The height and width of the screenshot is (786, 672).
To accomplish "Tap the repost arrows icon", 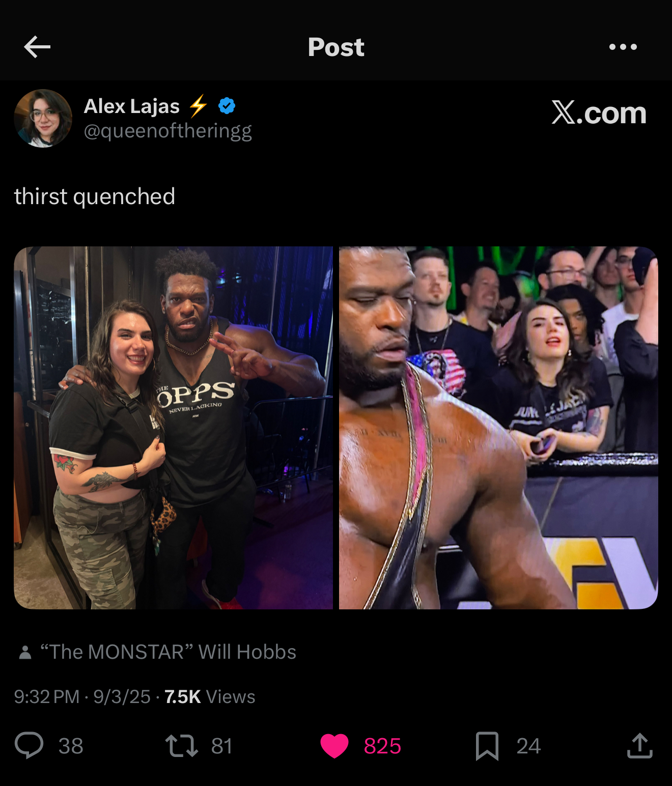I will click(x=182, y=745).
